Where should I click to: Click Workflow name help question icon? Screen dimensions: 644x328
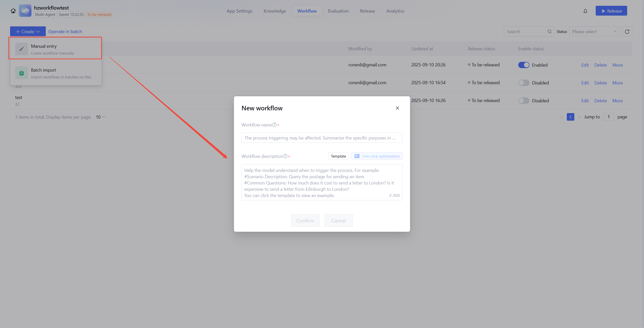pyautogui.click(x=274, y=125)
